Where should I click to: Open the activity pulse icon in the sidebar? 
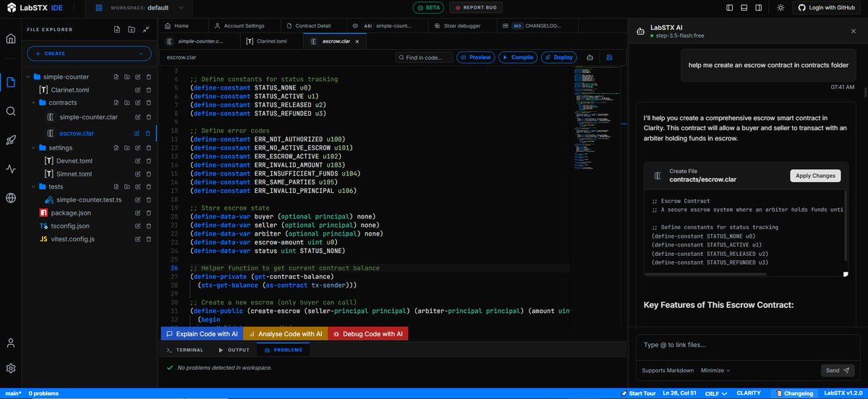coord(11,168)
